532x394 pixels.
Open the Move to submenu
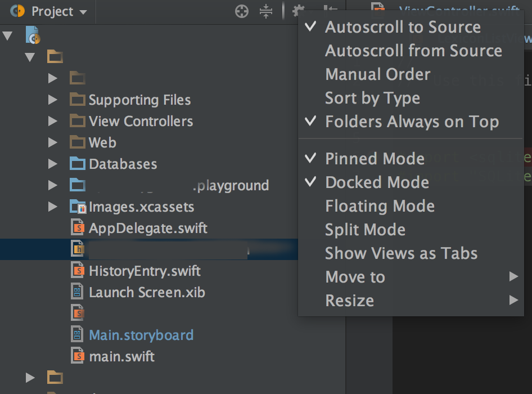coord(355,277)
